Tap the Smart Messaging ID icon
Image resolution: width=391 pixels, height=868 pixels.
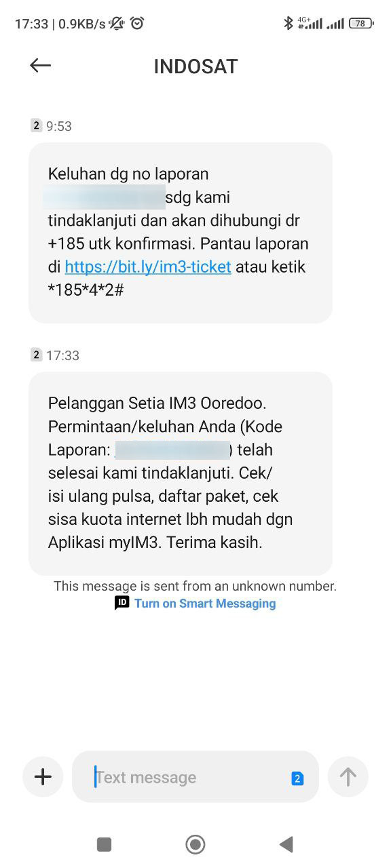[122, 603]
